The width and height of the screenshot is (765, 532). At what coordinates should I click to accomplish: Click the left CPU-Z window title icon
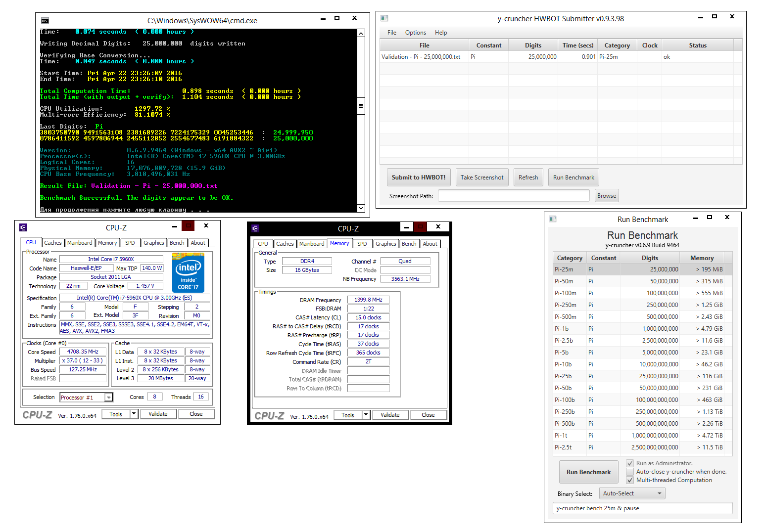coord(23,227)
